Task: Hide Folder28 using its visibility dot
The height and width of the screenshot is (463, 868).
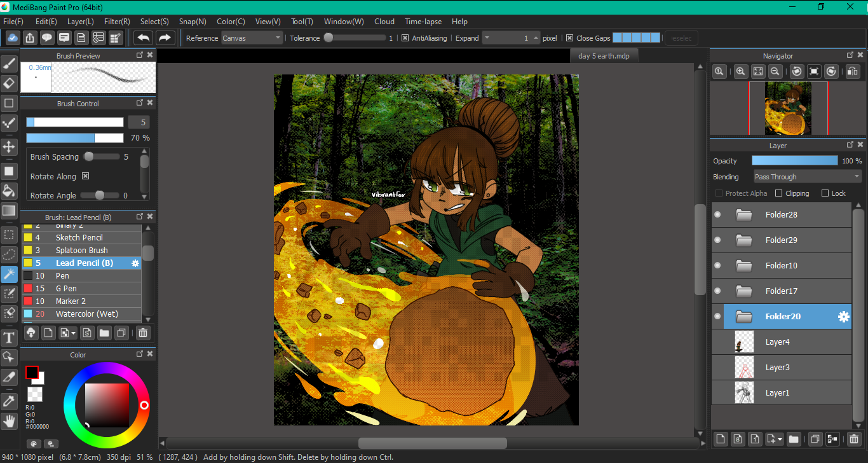Action: pyautogui.click(x=717, y=215)
